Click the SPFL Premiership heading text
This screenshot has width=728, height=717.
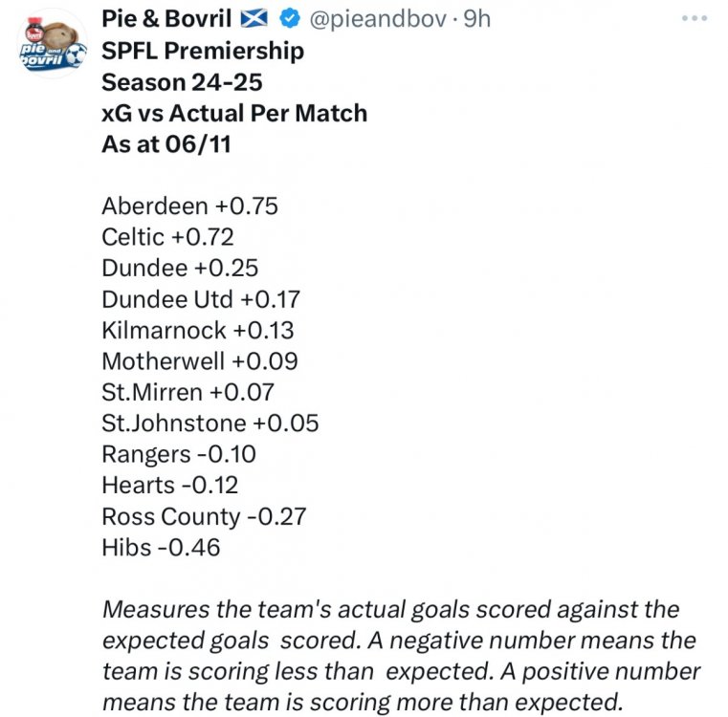203,50
